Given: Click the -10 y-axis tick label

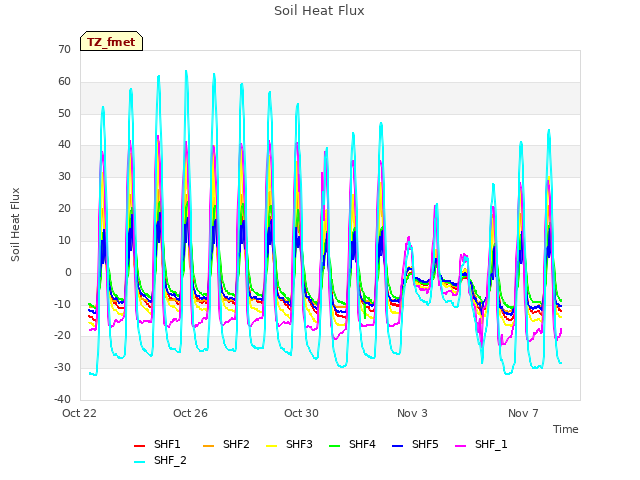Looking at the screenshot, I should 62,304.
